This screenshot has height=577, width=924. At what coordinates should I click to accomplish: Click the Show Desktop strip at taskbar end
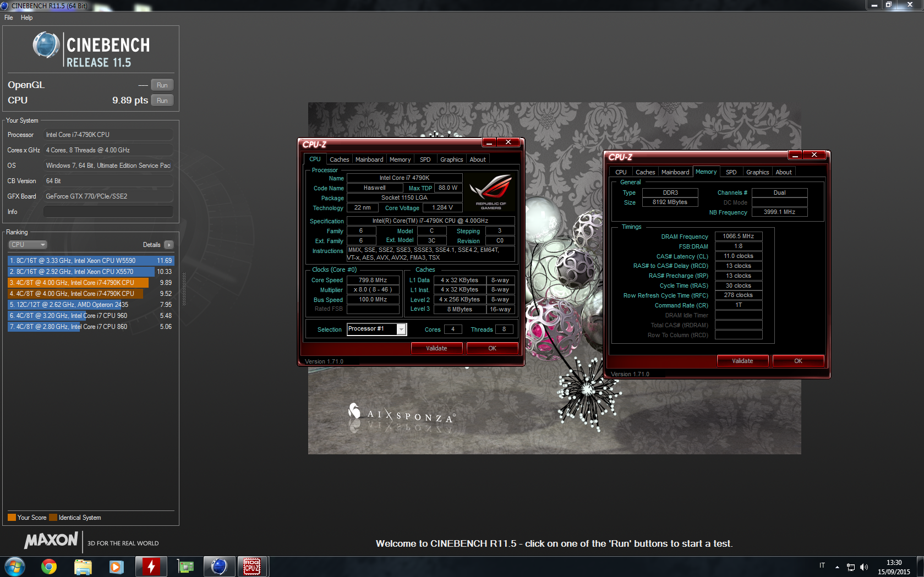920,567
